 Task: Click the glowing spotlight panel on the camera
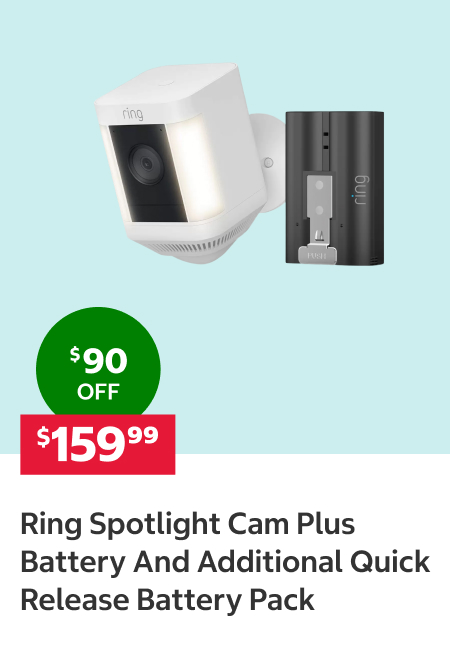(194, 167)
